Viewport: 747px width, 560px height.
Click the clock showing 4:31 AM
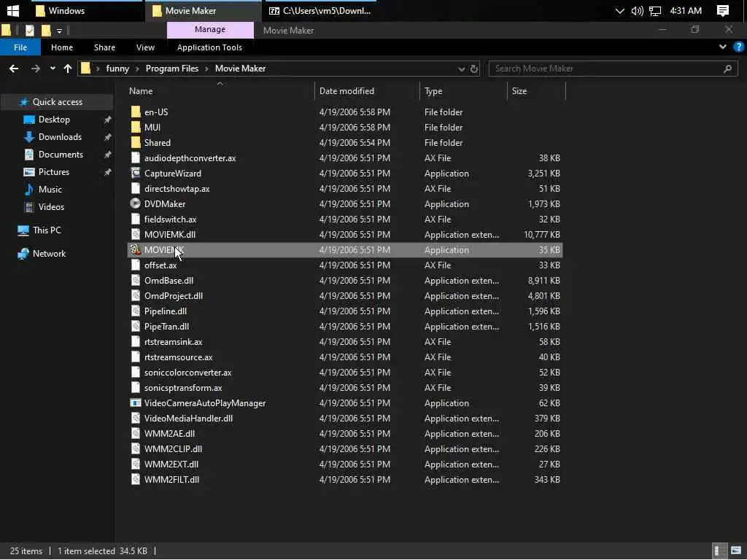pos(686,11)
